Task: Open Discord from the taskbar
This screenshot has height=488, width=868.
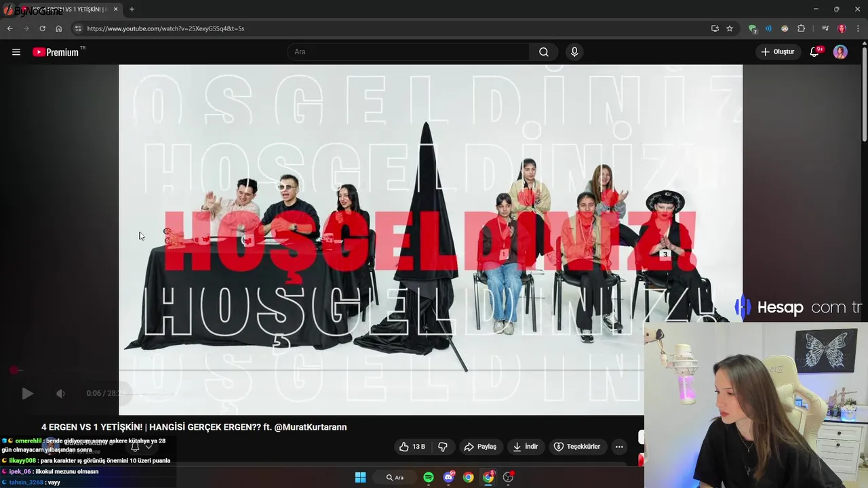Action: click(x=448, y=477)
